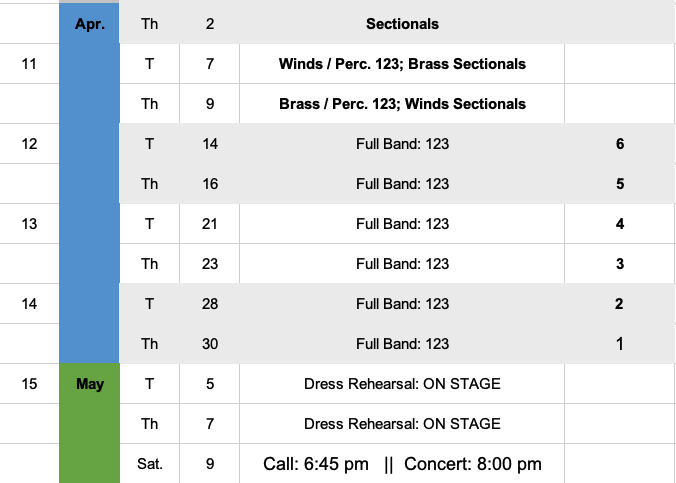Image resolution: width=676 pixels, height=483 pixels.
Task: Click the countdown cell showing bold 4
Action: [620, 224]
